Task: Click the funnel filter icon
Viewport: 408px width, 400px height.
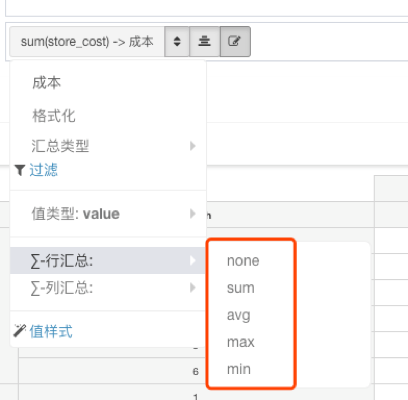Action: (20, 170)
